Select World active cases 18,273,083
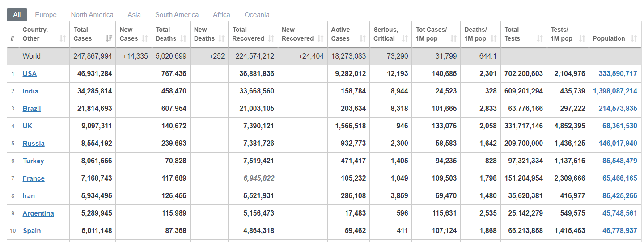 [x=348, y=56]
